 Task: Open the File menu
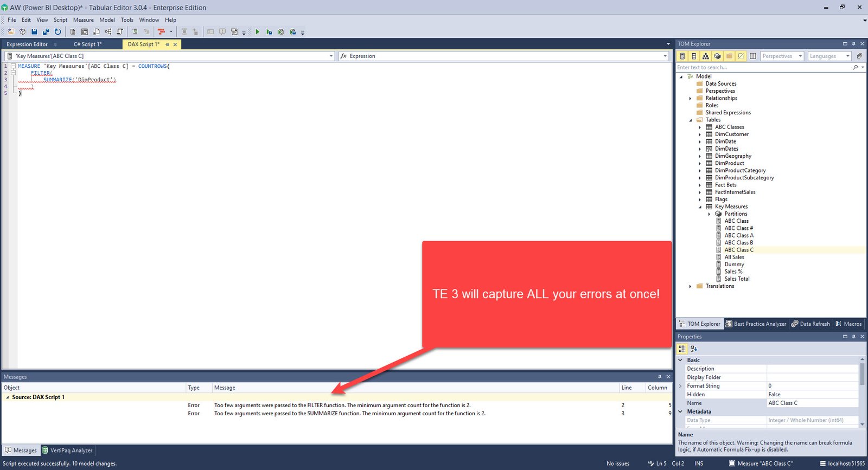(x=11, y=20)
